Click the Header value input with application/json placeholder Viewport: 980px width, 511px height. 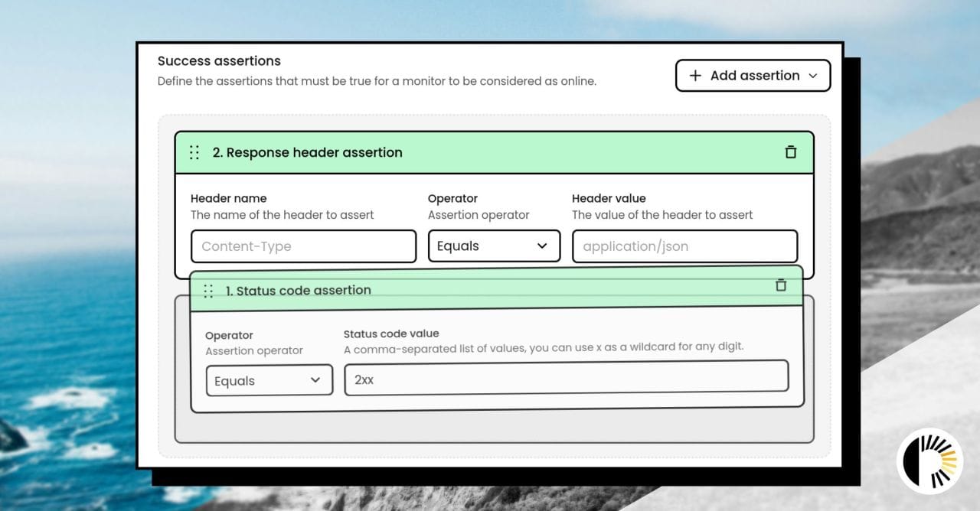(684, 246)
